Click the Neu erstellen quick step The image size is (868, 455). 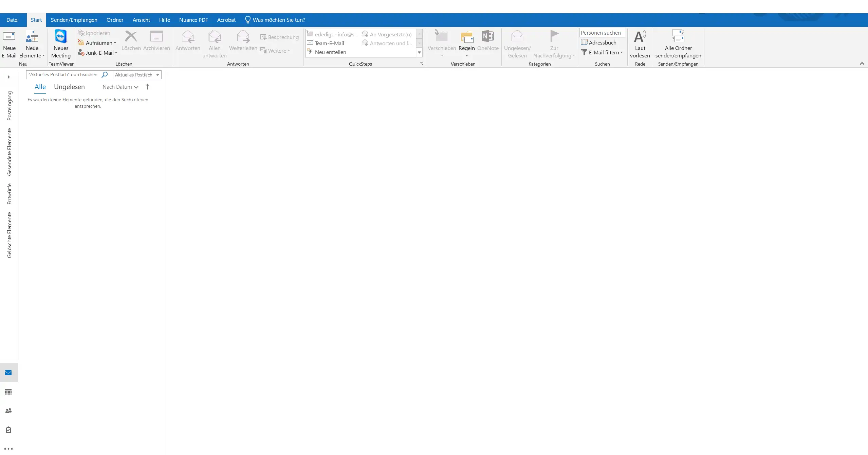(x=330, y=52)
